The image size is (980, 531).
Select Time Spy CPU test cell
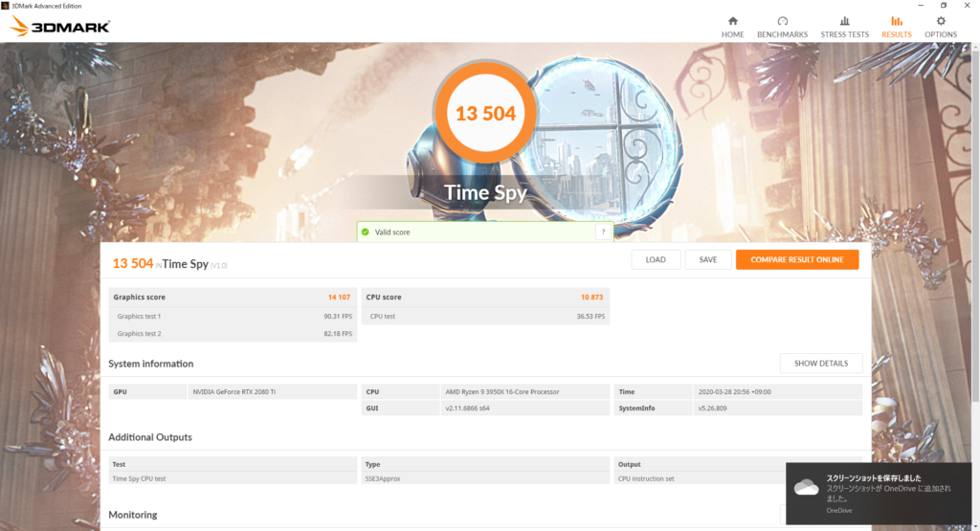[233, 478]
